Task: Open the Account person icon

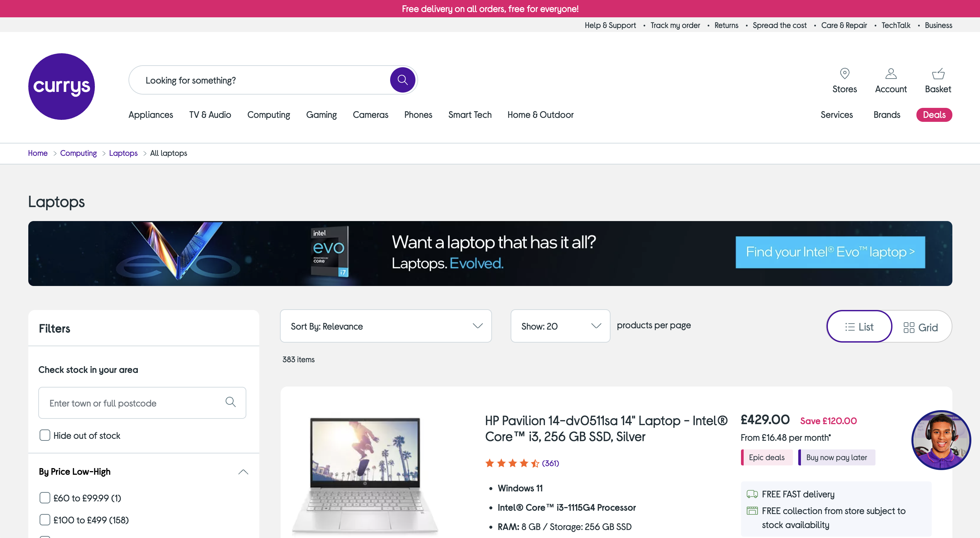Action: point(890,74)
